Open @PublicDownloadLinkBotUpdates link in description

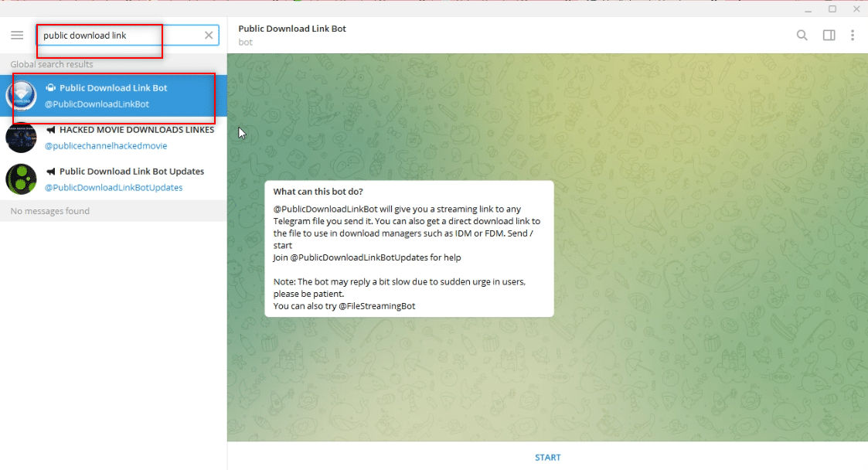pyautogui.click(x=359, y=257)
